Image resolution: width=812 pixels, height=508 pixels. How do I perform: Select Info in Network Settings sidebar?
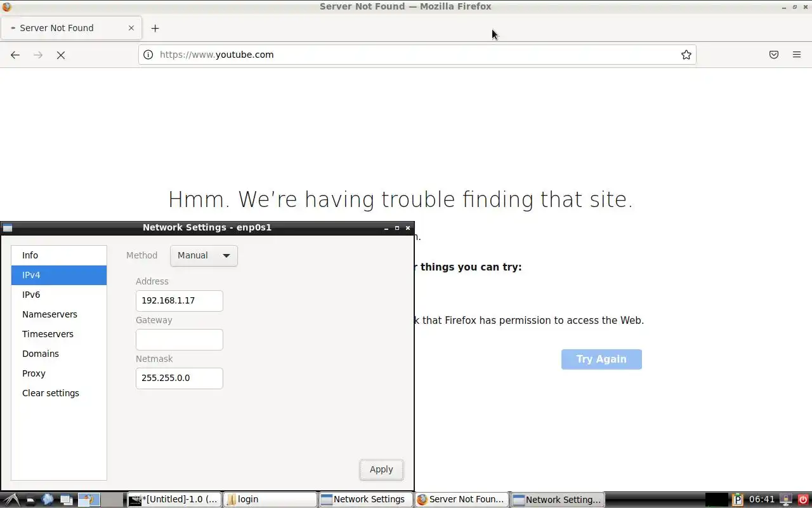point(58,255)
